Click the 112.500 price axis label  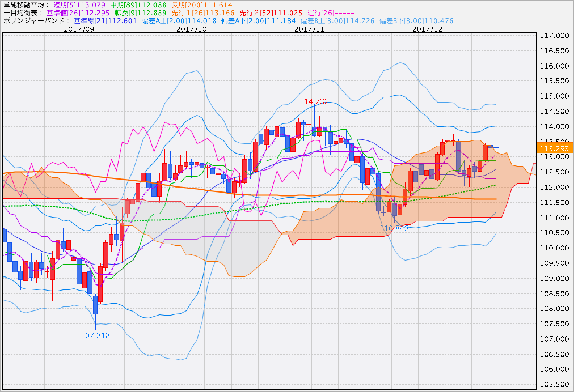point(554,172)
